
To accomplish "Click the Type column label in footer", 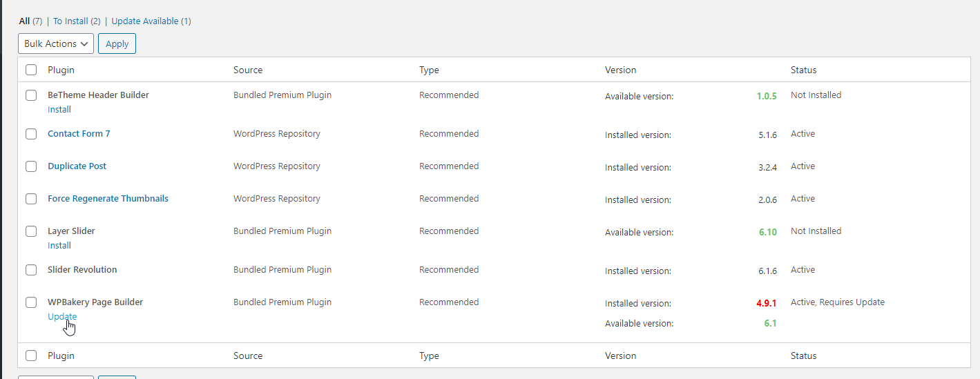I will pyautogui.click(x=429, y=356).
